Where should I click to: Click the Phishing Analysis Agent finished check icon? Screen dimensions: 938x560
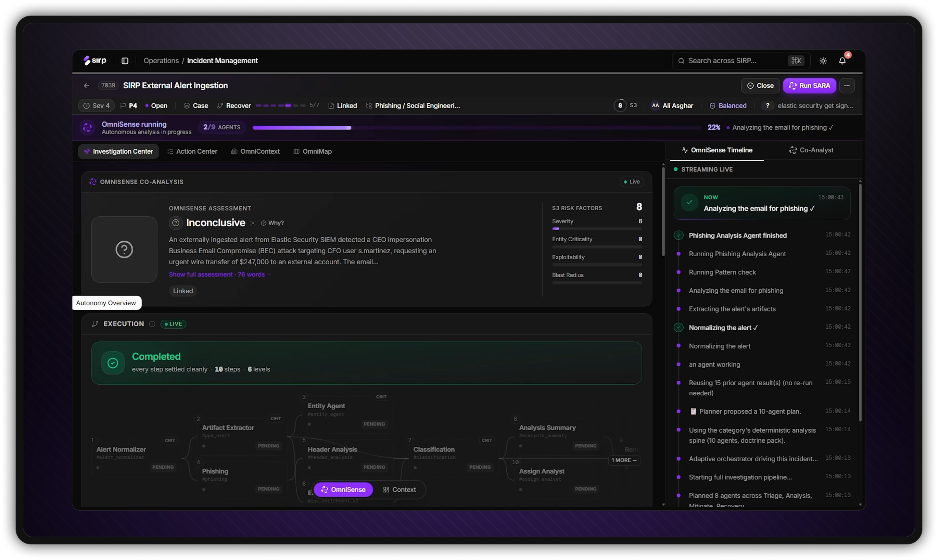click(678, 235)
